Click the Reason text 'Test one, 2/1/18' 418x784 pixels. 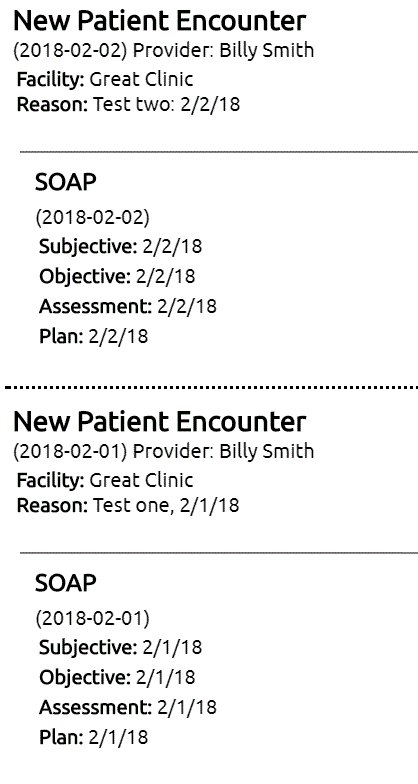pos(166,506)
